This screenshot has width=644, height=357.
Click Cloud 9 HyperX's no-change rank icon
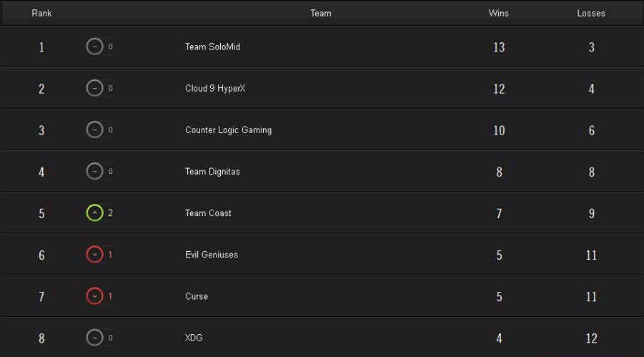pyautogui.click(x=94, y=89)
